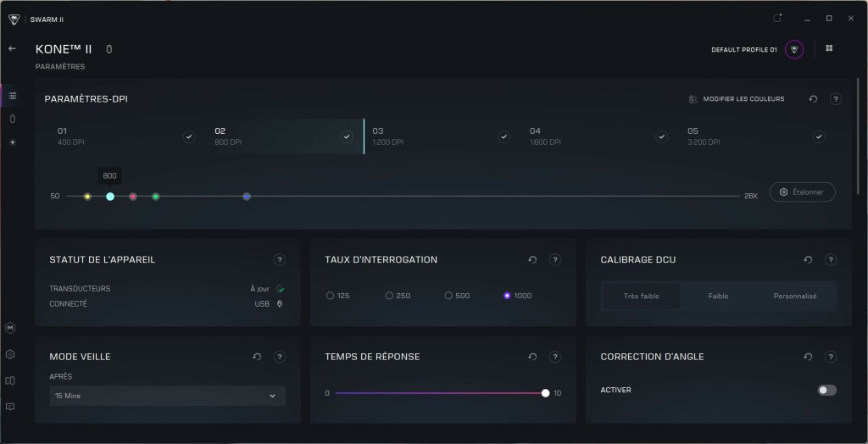Viewport: 868px width, 444px height.
Task: Click the cyan 800 DPI slider marker
Action: pyautogui.click(x=110, y=197)
